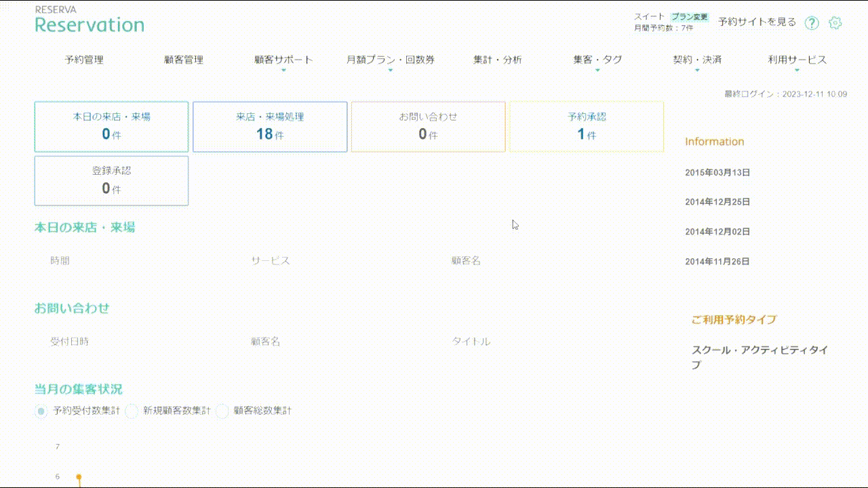Open the 予約管理 menu item
This screenshot has width=868, height=488.
[x=84, y=60]
